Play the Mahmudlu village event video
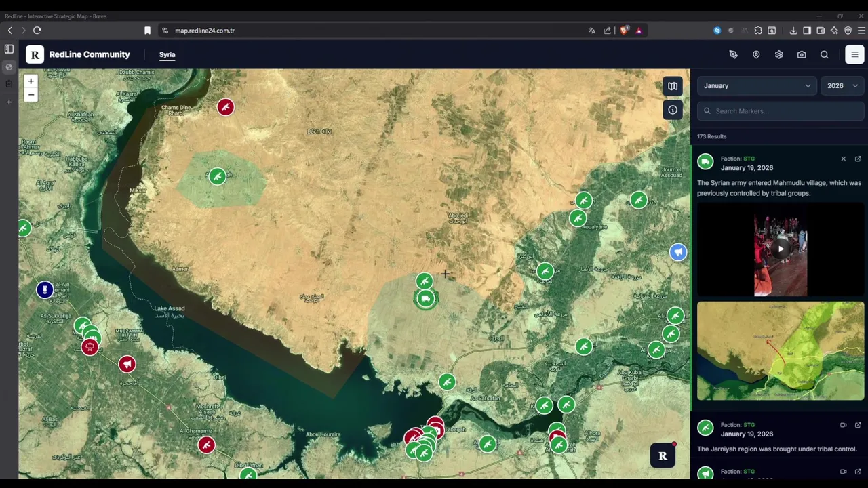This screenshot has height=488, width=868. coord(781,249)
